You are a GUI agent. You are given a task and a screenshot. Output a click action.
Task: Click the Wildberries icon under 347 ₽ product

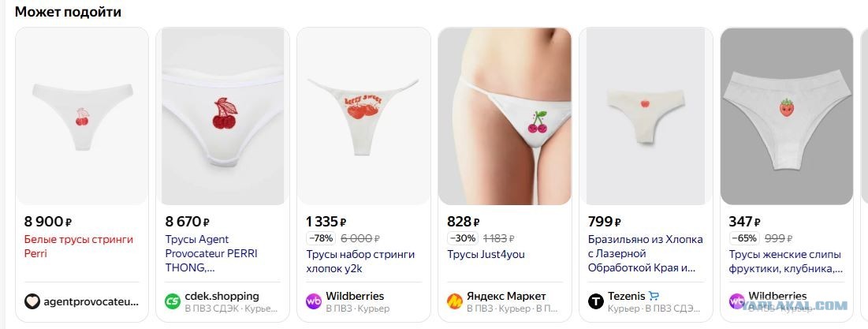(737, 301)
